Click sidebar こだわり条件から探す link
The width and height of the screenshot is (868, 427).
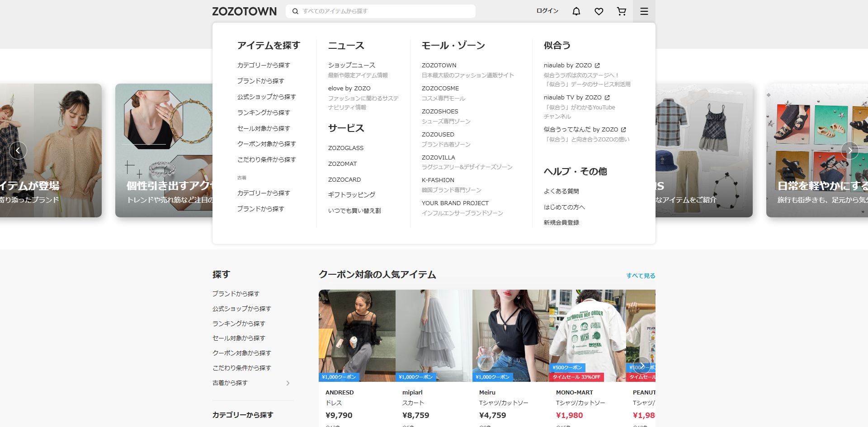point(242,368)
